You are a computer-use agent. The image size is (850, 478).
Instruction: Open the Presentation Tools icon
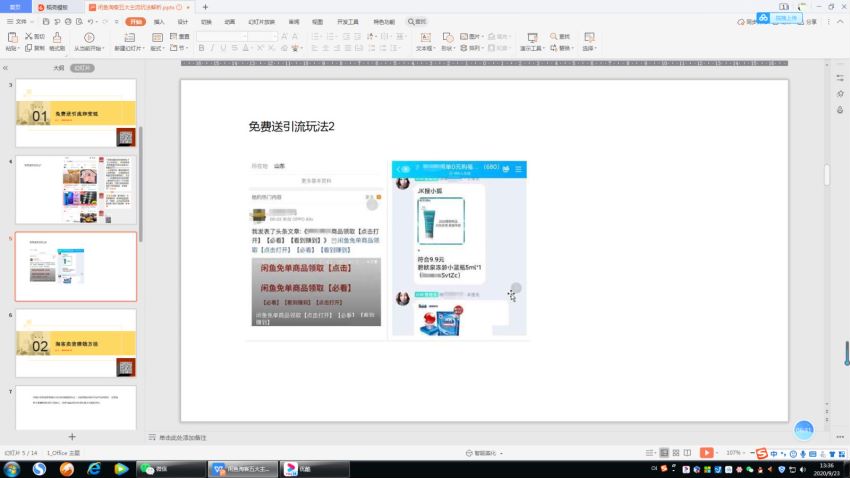pos(532,37)
